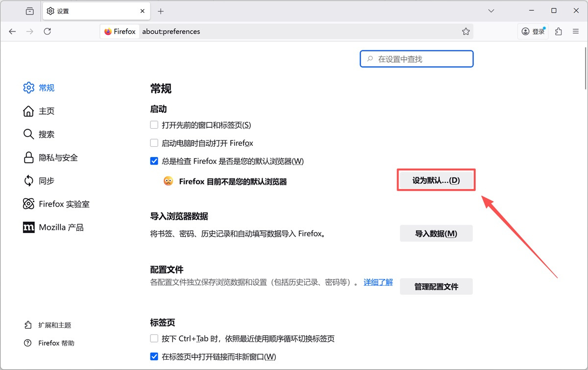
Task: Enable Ctrl+Tab 循环切换标签页 option
Action: (154, 338)
